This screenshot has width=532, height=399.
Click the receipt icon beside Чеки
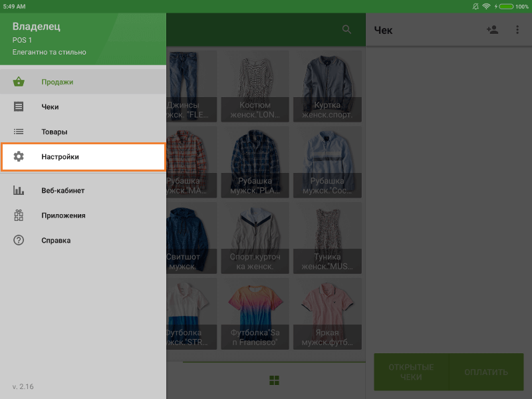point(19,106)
